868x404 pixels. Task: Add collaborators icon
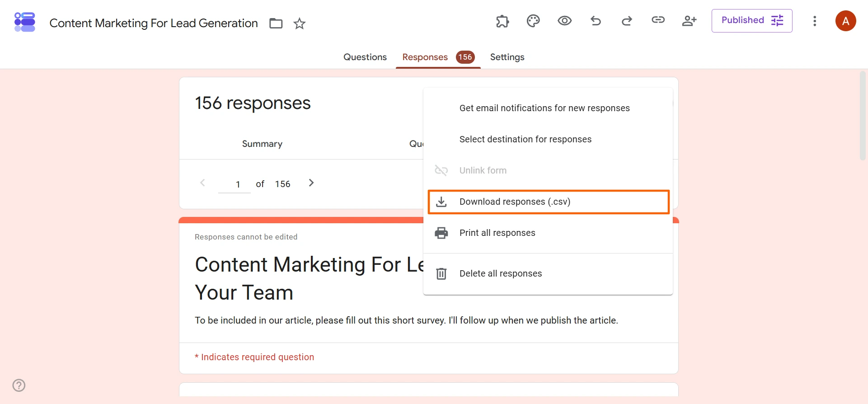point(689,21)
